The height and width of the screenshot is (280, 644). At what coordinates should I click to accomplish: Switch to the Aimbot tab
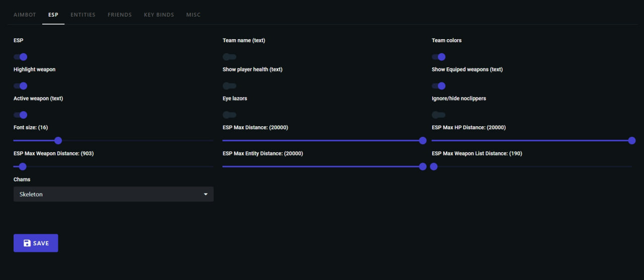tap(25, 15)
